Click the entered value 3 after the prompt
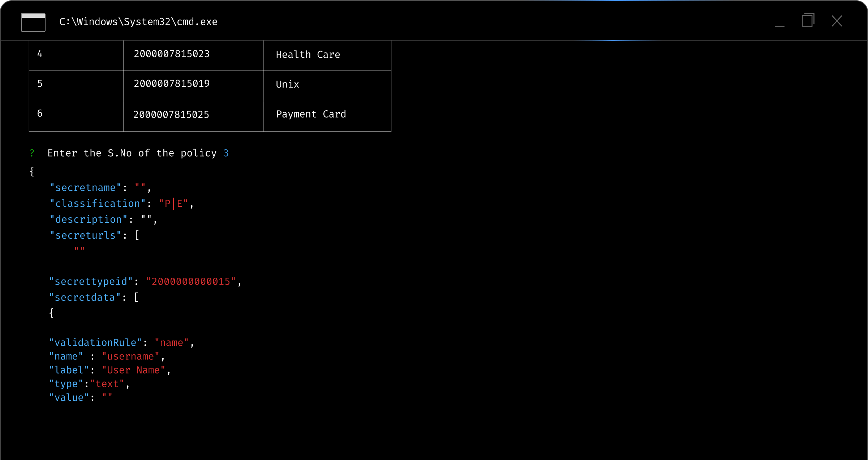Screen dimensions: 868x460 (x=226, y=153)
